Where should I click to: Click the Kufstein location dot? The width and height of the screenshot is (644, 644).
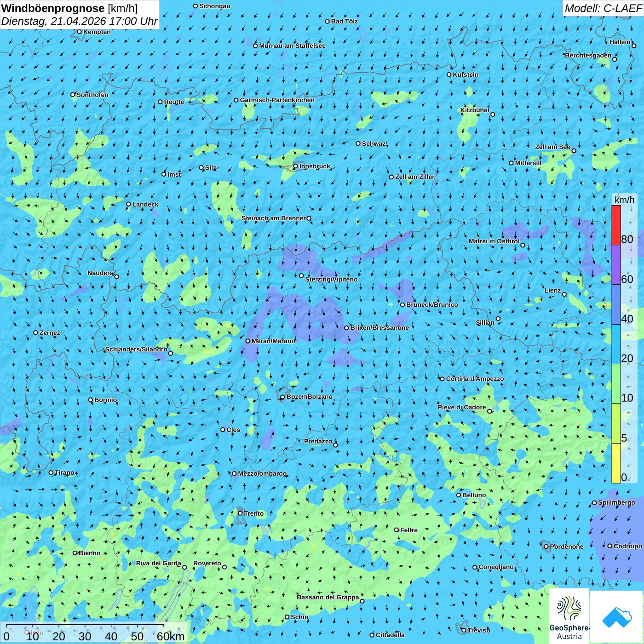[x=449, y=75]
